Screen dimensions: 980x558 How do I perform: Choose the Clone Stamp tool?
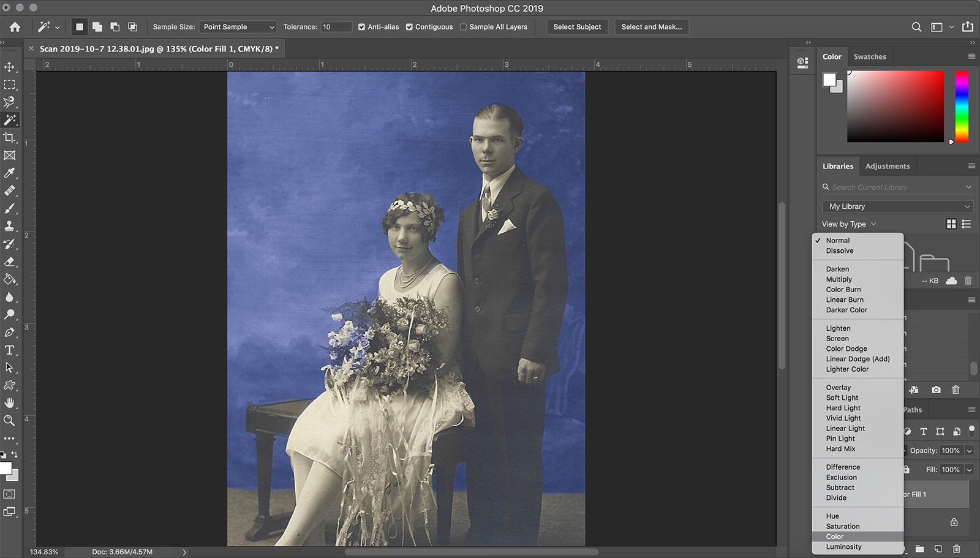point(9,226)
